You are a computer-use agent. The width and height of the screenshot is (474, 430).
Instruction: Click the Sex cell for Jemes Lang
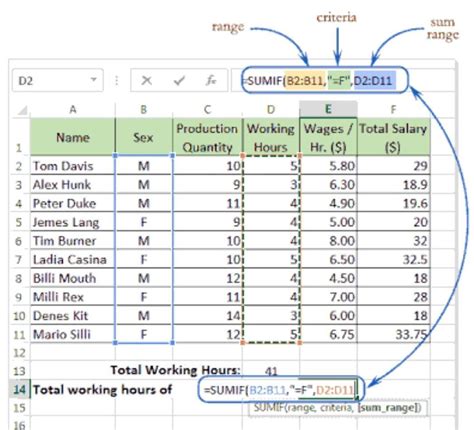click(144, 222)
